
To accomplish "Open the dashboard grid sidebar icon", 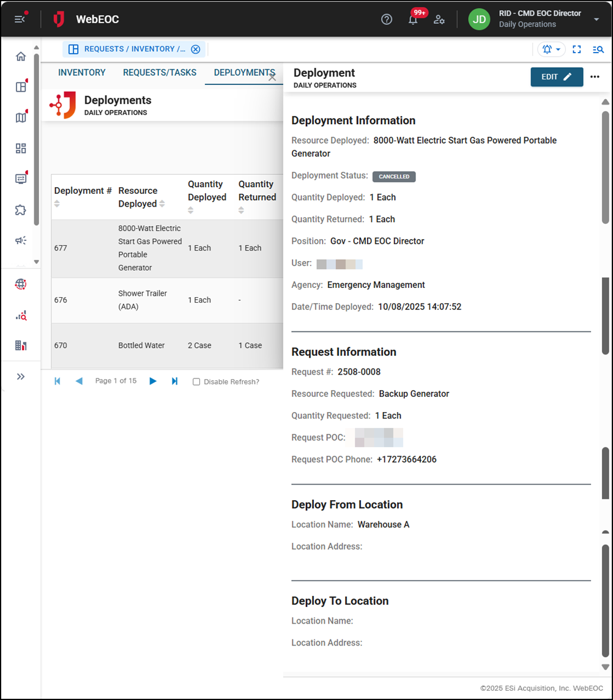I will coord(21,148).
